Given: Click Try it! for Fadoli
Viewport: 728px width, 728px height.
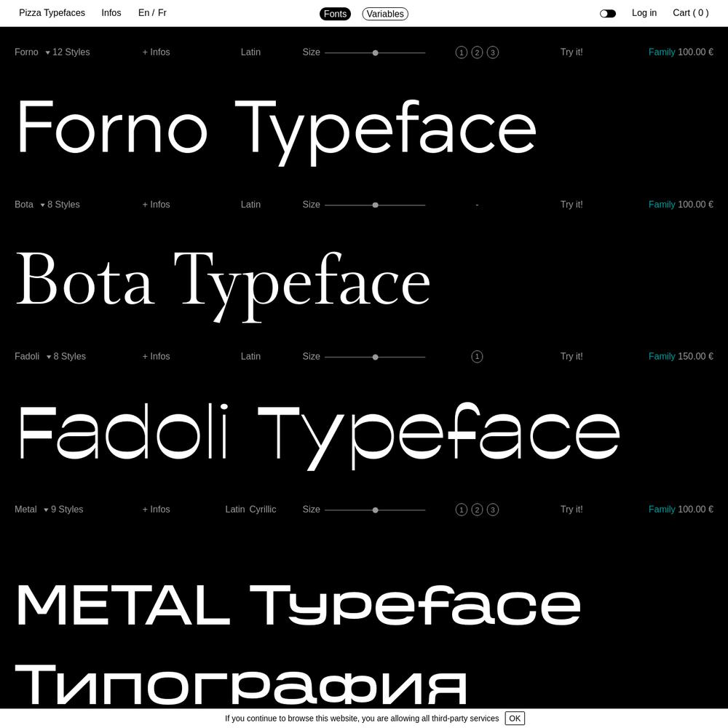Looking at the screenshot, I should 571,357.
